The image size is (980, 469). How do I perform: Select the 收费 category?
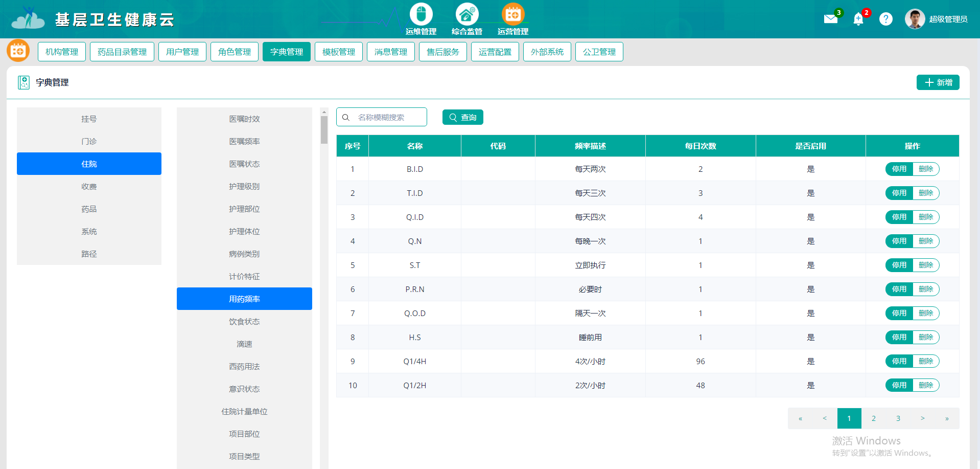point(89,186)
